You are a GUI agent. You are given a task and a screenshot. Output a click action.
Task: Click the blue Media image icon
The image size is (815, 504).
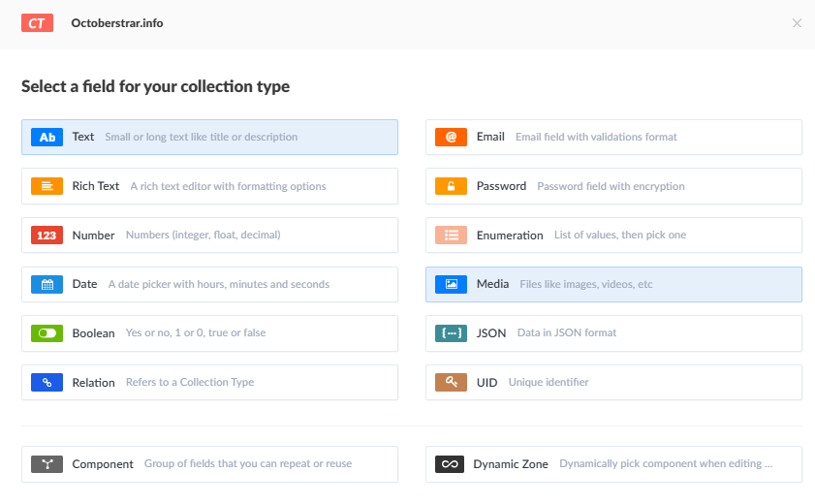[451, 285]
